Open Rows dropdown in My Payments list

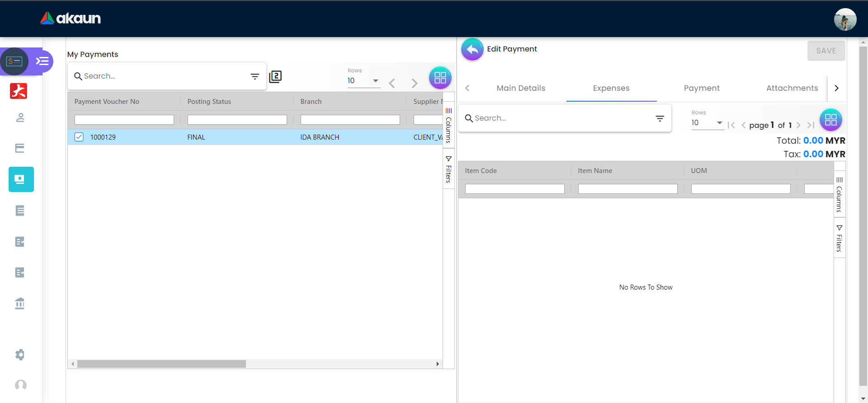(363, 81)
